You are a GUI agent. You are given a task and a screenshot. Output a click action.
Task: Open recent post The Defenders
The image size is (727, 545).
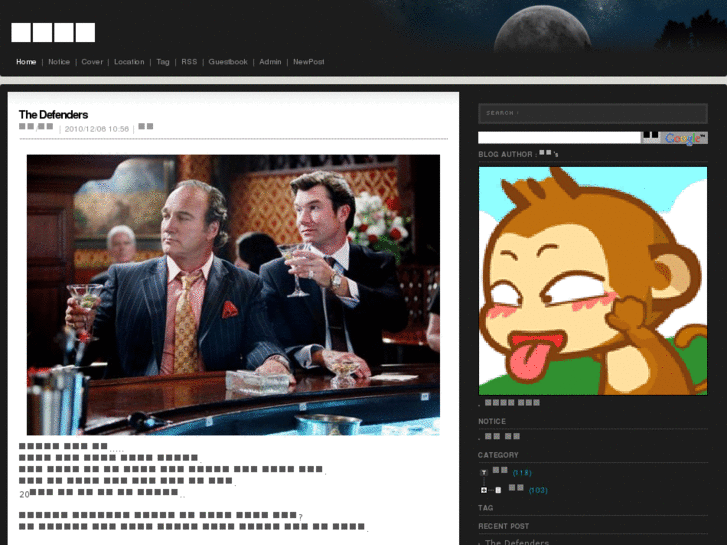517,542
